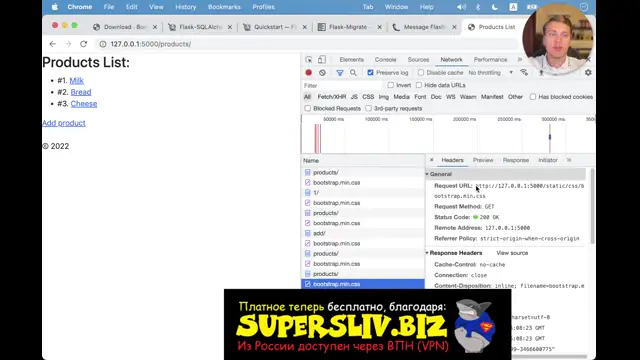Select the inspect element picker icon
Image resolution: width=640 pixels, height=360 pixels.
[x=309, y=60]
